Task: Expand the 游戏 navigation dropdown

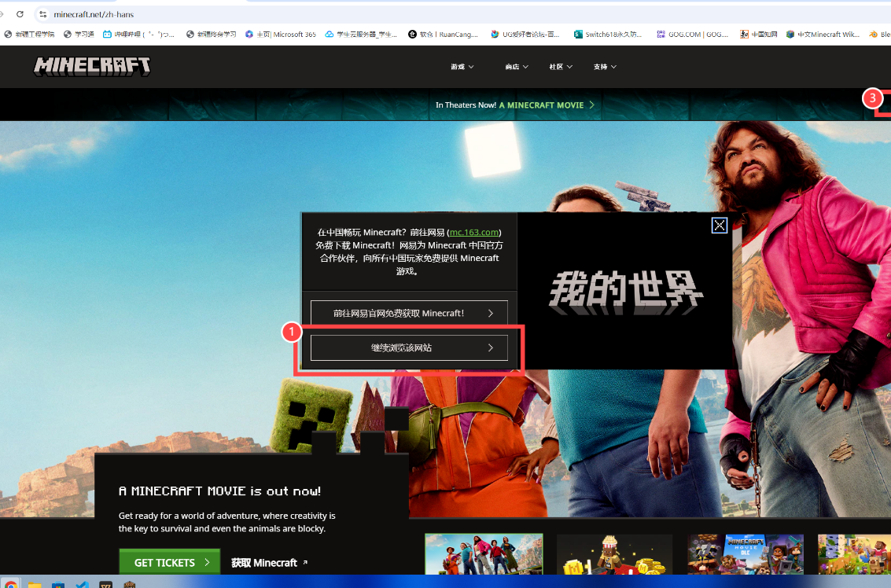Action: click(x=462, y=67)
